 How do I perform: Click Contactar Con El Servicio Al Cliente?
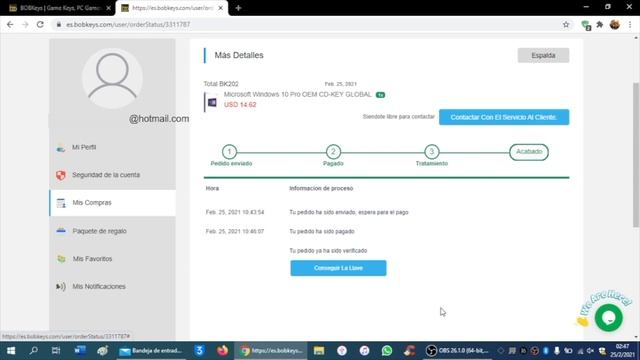(x=504, y=117)
